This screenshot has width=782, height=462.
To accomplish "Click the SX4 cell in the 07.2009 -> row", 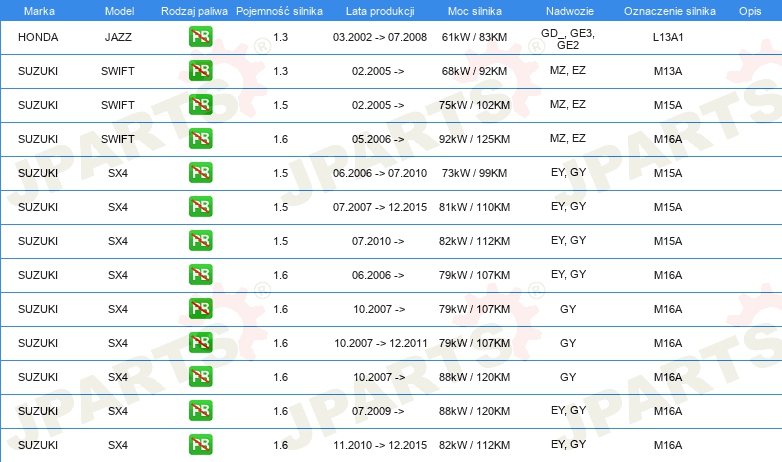I will [118, 411].
